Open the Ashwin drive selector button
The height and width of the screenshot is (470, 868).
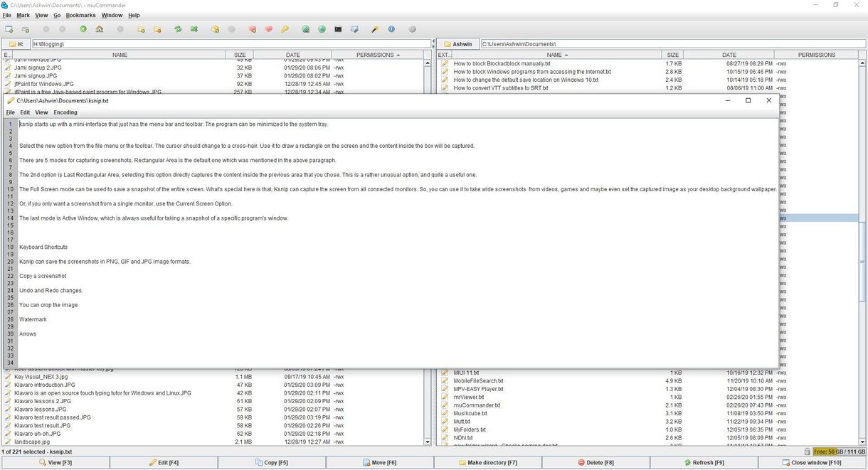click(457, 44)
